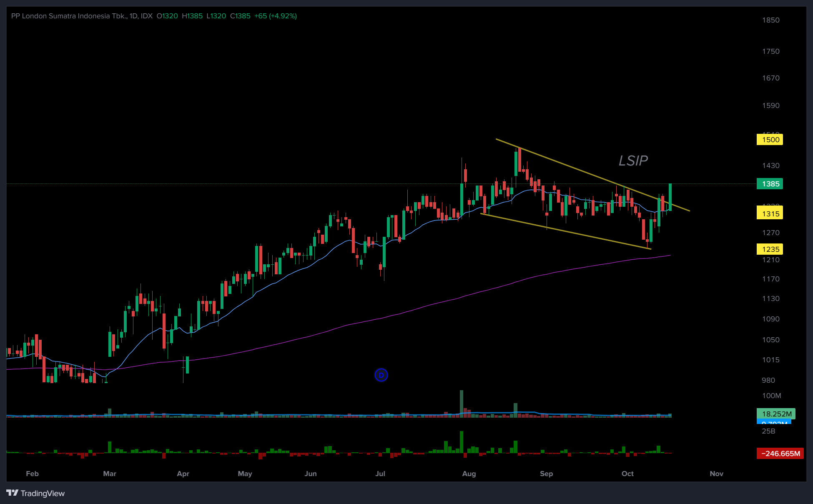Screen dimensions: 813x504
Task: Click the Feb label on the time axis
Action: (x=32, y=474)
